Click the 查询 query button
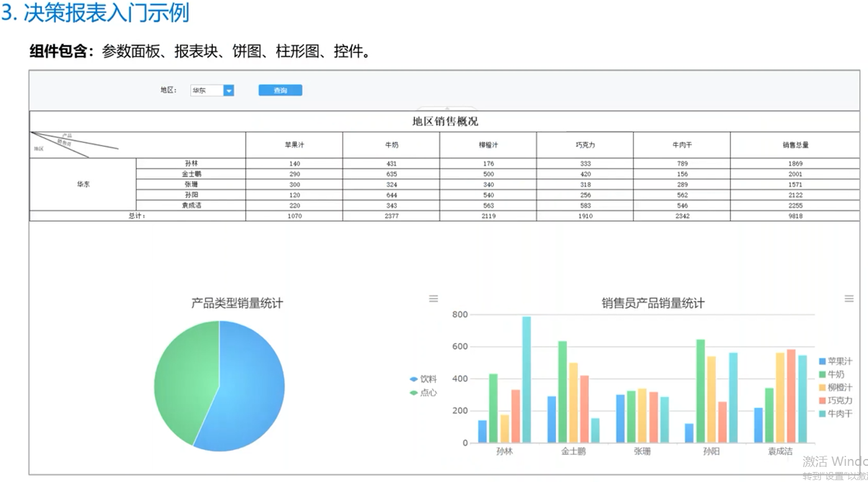Image resolution: width=868 pixels, height=482 pixels. (280, 90)
